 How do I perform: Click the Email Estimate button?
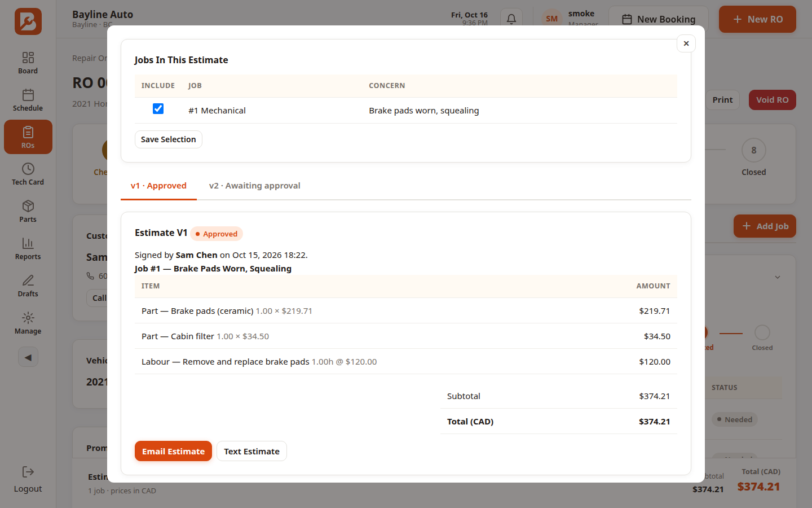click(x=173, y=451)
